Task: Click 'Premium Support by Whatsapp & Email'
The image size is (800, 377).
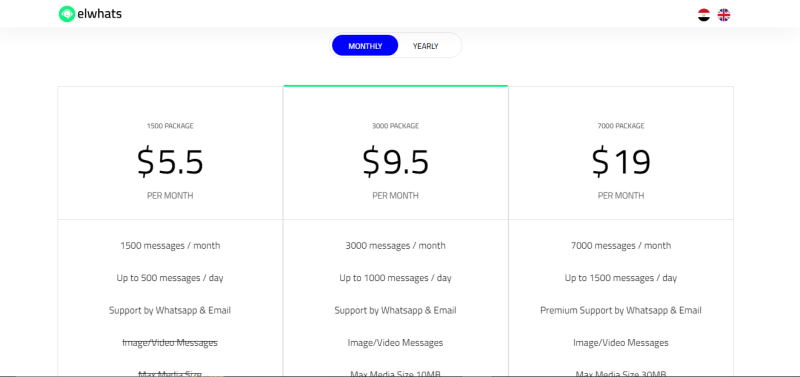Action: coord(621,310)
